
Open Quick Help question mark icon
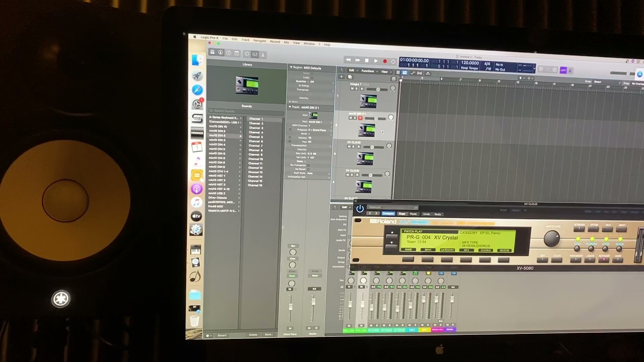[228, 53]
